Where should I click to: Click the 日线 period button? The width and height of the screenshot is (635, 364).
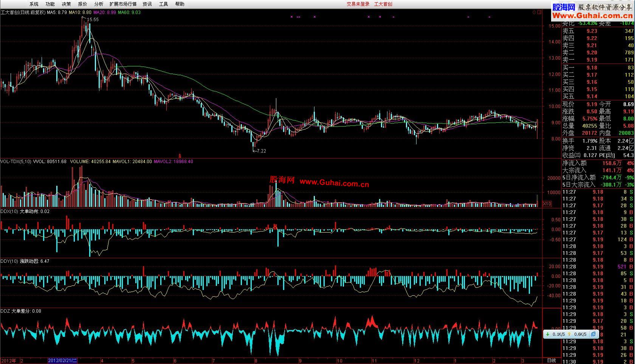point(551,361)
